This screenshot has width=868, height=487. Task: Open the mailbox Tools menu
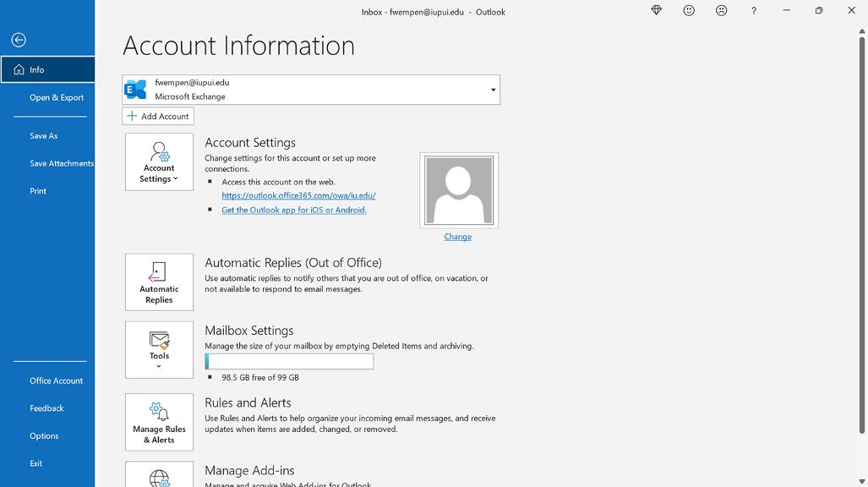pyautogui.click(x=159, y=349)
